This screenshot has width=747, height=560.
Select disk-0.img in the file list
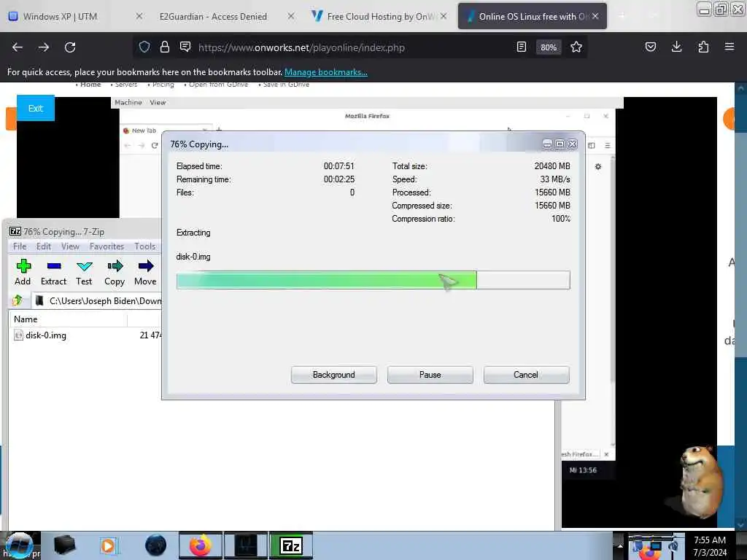[x=46, y=335]
